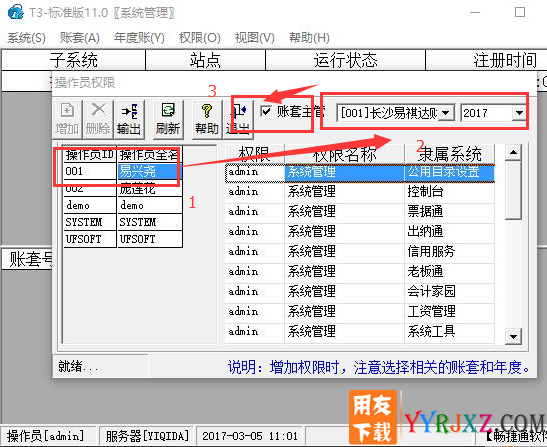Select the 控制台 permission row
Image resolution: width=547 pixels, height=447 pixels.
click(360, 191)
